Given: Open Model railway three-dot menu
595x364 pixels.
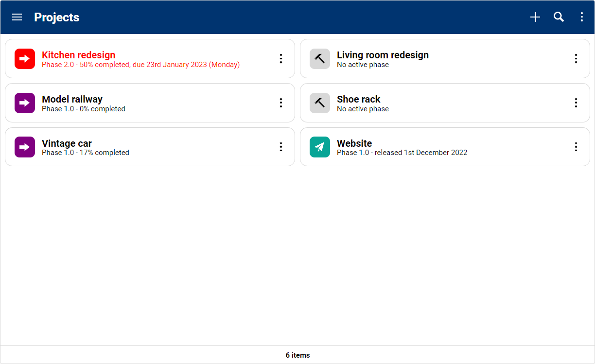Looking at the screenshot, I should click(x=281, y=103).
